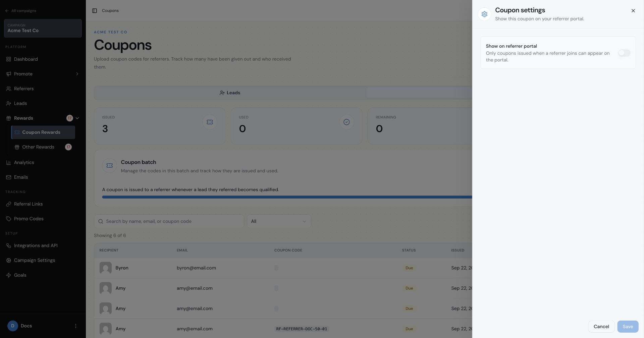Select byron@email.com cell
Viewport: 644px width, 338px height.
click(196, 268)
